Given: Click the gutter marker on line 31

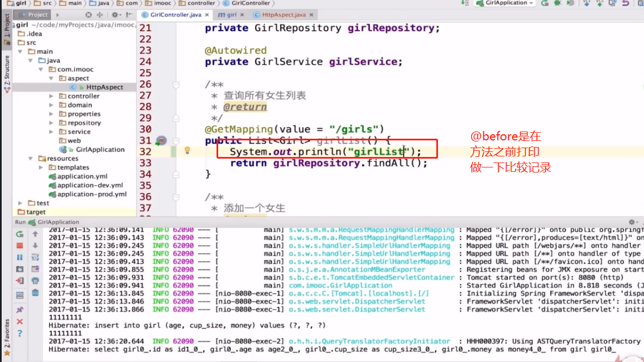Looking at the screenshot, I should pos(161,140).
